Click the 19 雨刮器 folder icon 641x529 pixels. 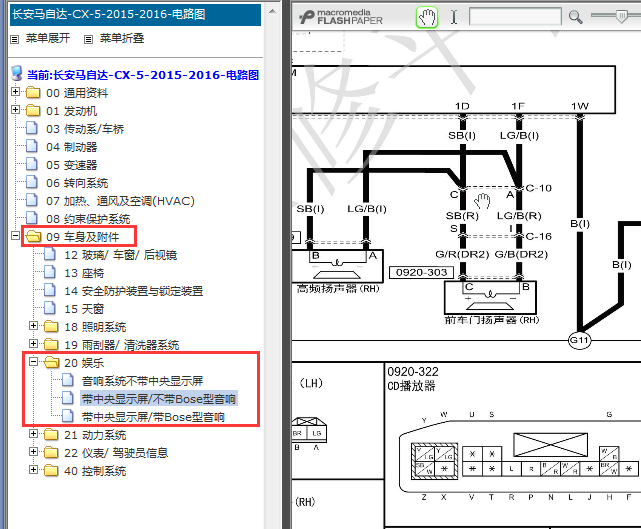51,344
